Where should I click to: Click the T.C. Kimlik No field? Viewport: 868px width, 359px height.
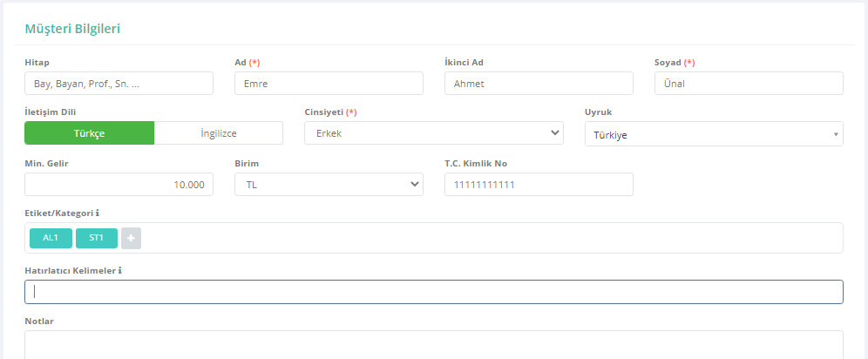click(x=539, y=184)
